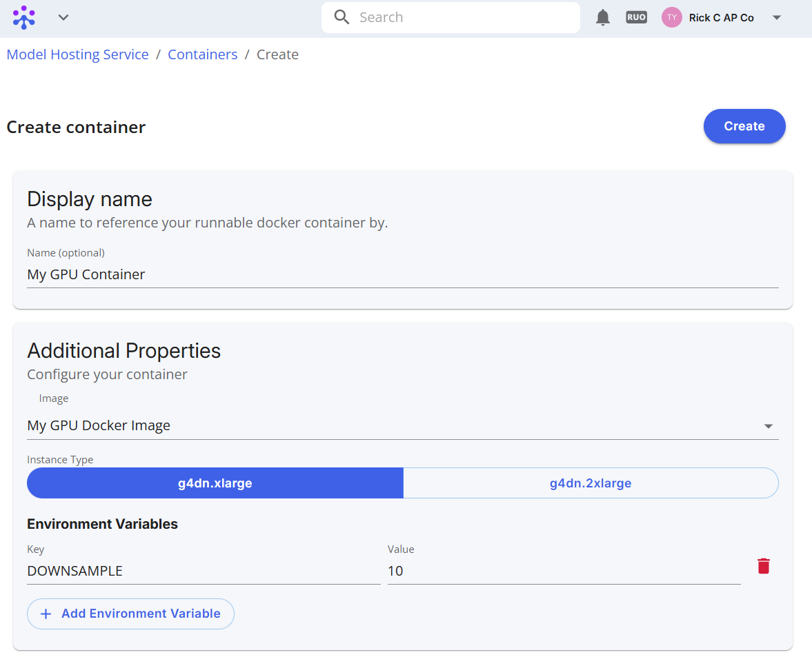Screen dimensions: 812x657
Task: Click the Value field containing 10
Action: 564,571
